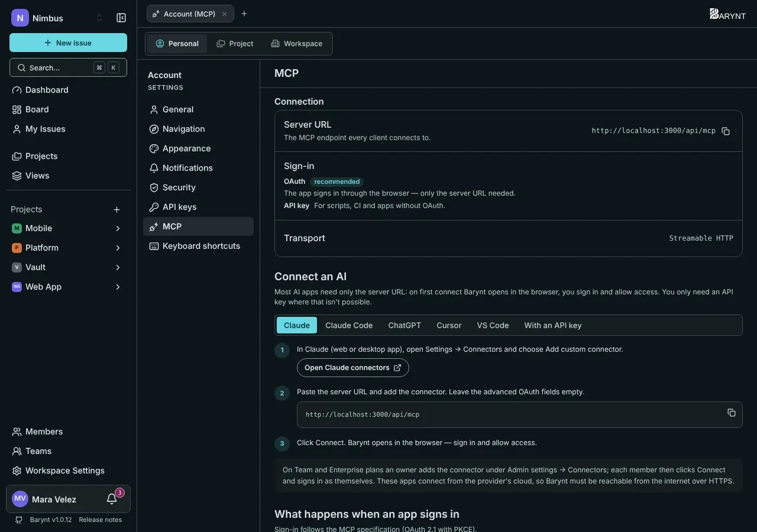Click the Mara Velez avatar
This screenshot has height=532, width=757.
[20, 499]
